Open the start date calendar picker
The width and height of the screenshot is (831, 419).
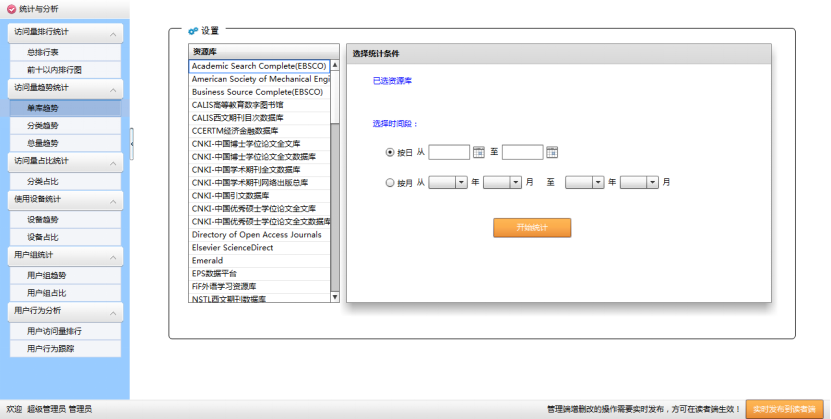coord(478,152)
